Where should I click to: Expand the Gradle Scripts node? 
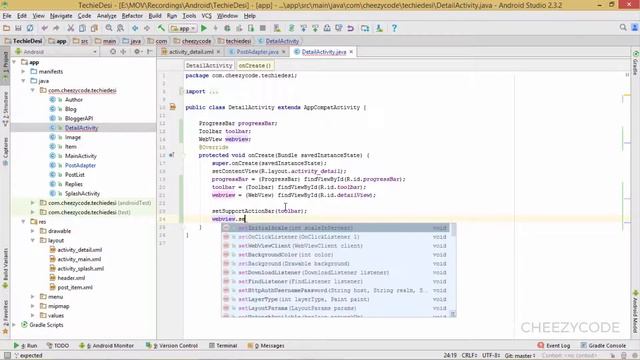[x=15, y=325]
